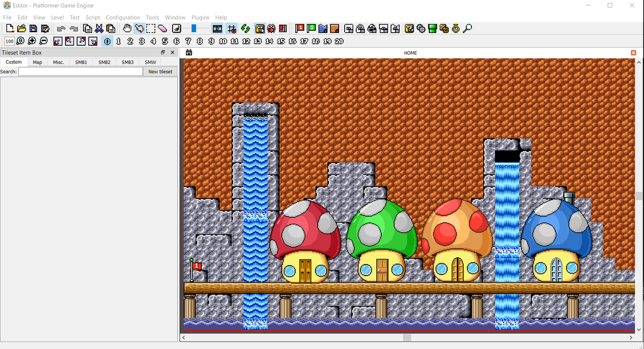Click the tileset Search input field

click(x=80, y=72)
